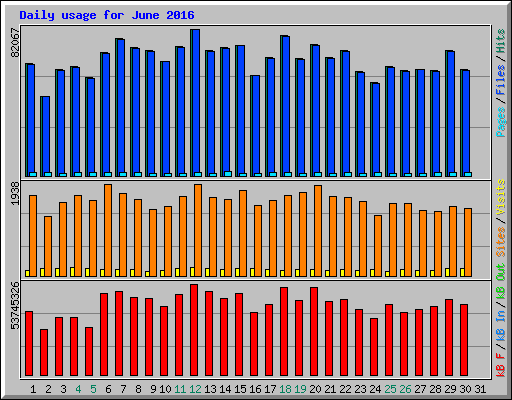This screenshot has height=400, width=512.
Task: Click day label 27 on the x-axis
Action: point(420,389)
